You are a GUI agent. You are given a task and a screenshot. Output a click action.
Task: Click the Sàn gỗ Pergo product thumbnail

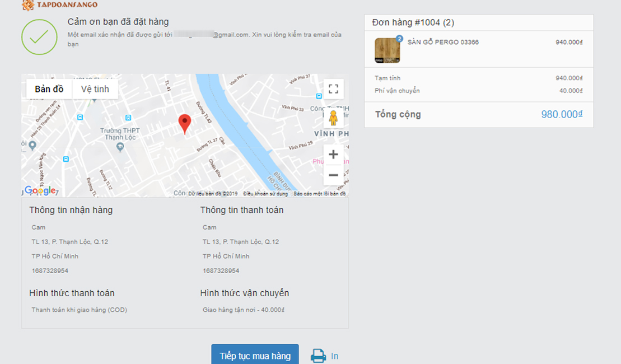(x=387, y=50)
